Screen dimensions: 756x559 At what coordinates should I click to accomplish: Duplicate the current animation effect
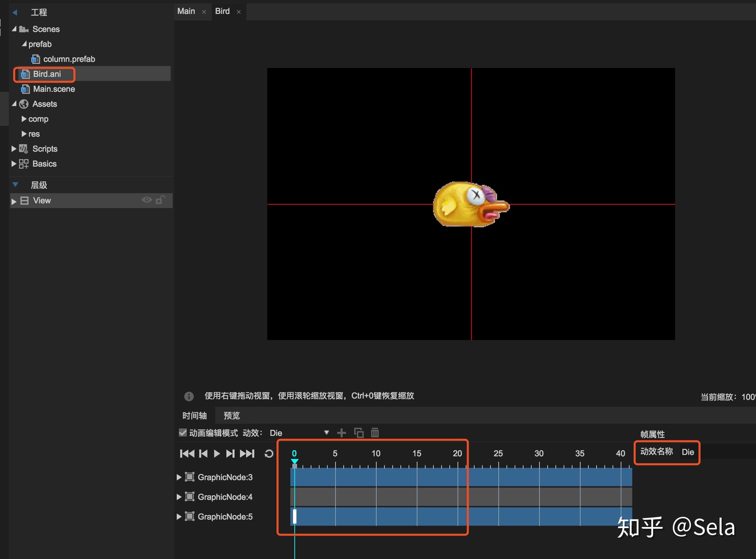tap(359, 433)
